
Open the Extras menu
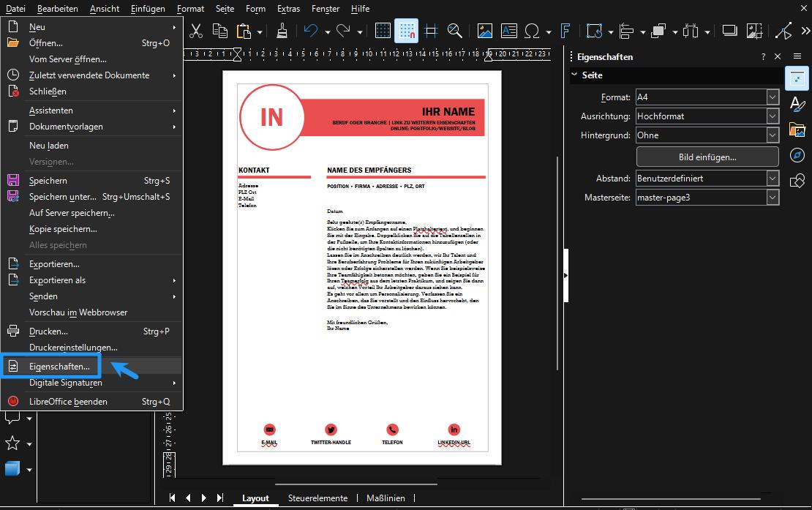point(288,8)
